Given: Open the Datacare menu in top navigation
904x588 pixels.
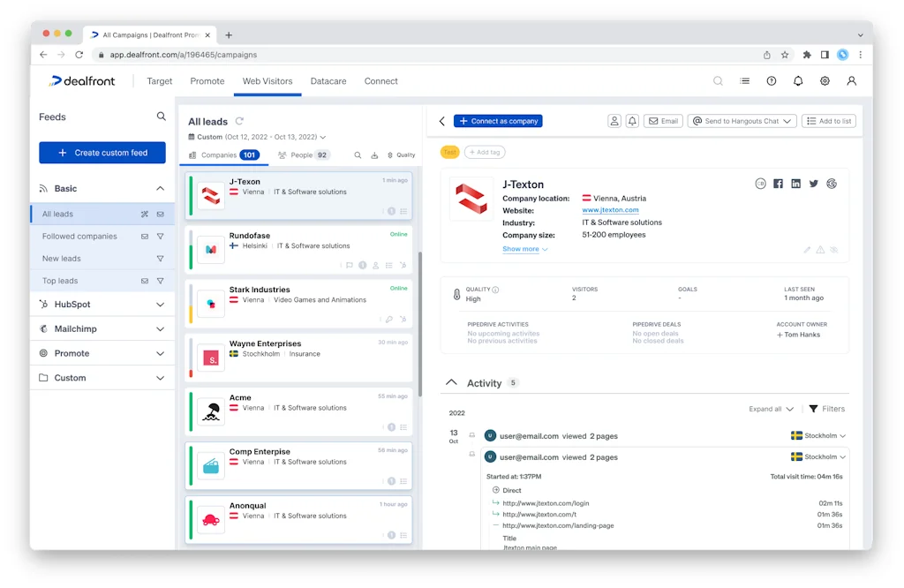Looking at the screenshot, I should click(328, 81).
